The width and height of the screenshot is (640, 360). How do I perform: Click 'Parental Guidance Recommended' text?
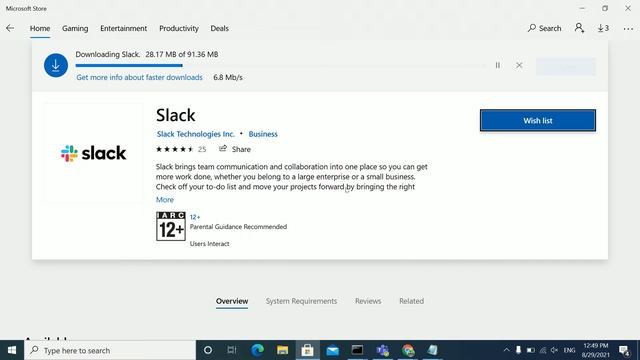tap(238, 227)
